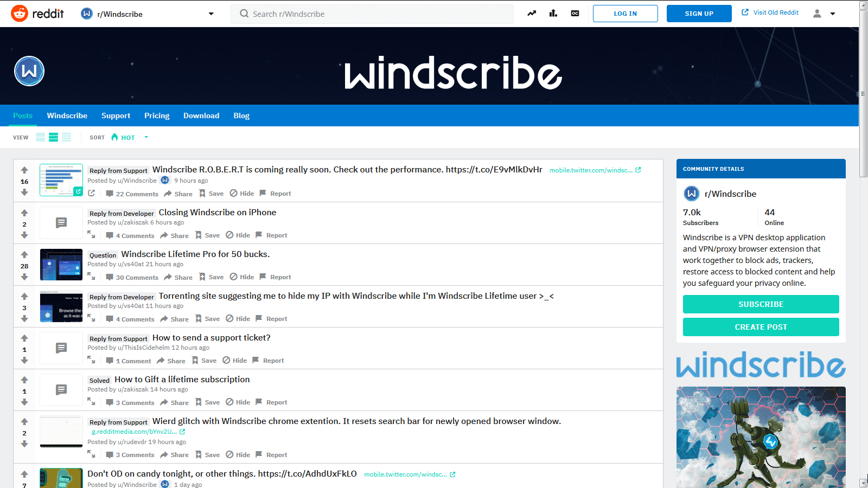868x488 pixels.
Task: Open u/vs40at profile on Lifetime Pro post
Action: [x=131, y=264]
